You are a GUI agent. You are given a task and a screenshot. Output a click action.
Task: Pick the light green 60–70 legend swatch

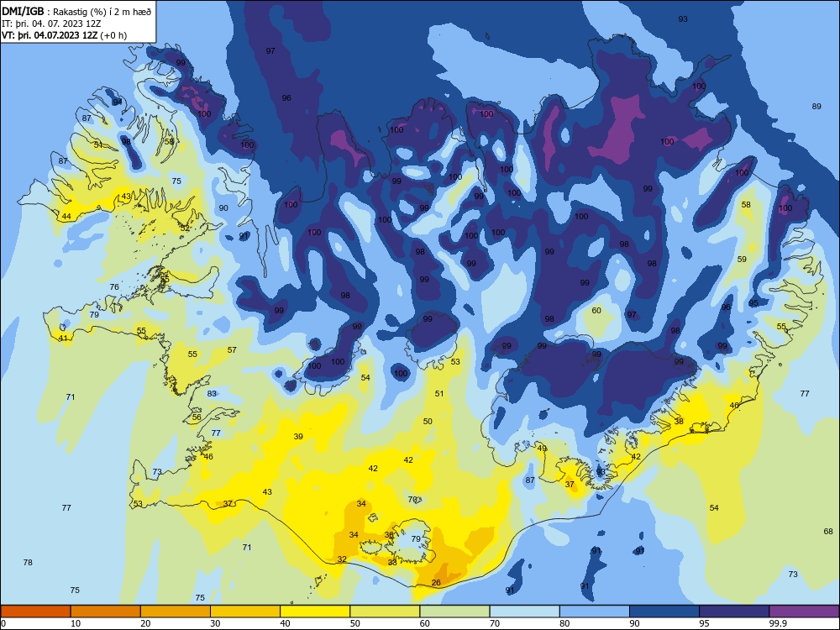(454, 612)
